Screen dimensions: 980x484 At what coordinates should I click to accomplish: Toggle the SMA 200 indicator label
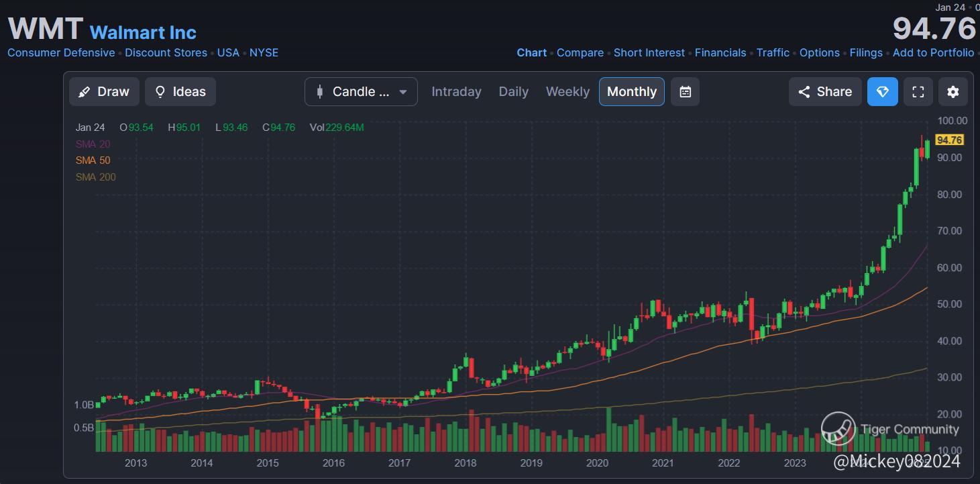[95, 177]
